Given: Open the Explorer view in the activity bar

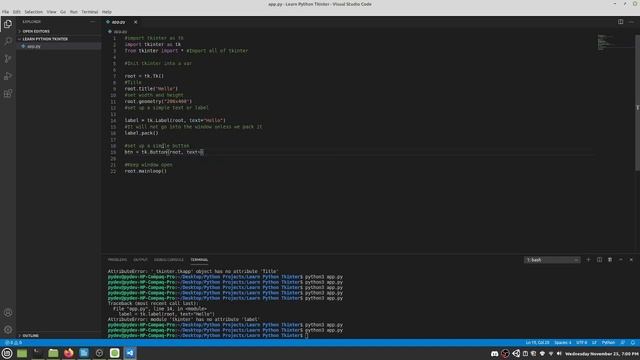Looking at the screenshot, I should click(8, 24).
